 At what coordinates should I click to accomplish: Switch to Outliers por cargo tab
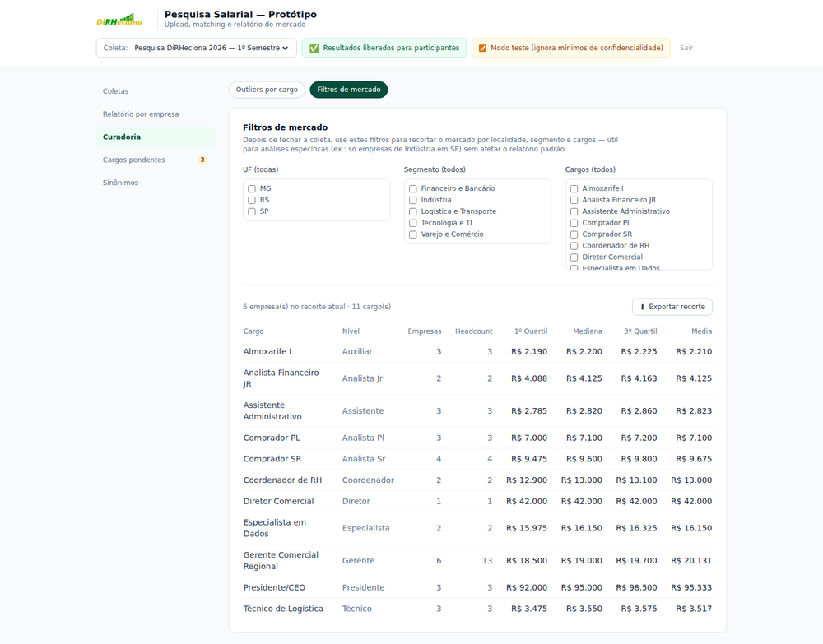point(267,90)
